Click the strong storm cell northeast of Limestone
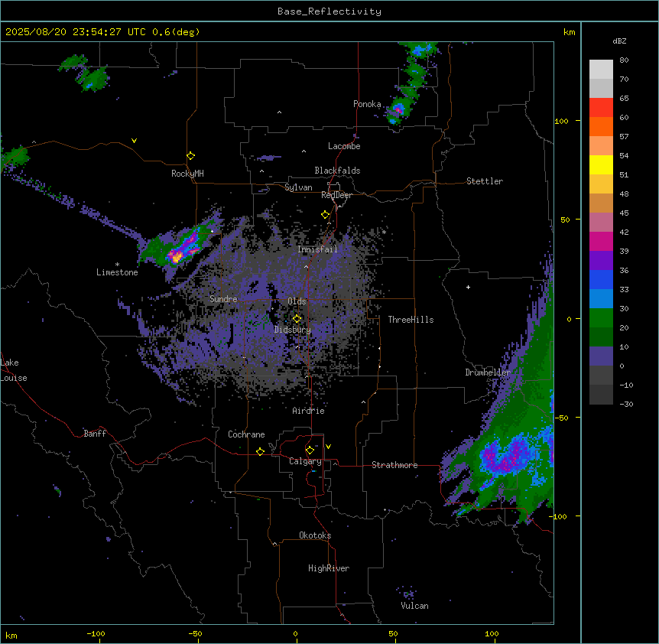Screen dimensions: 659x644 click(x=181, y=252)
